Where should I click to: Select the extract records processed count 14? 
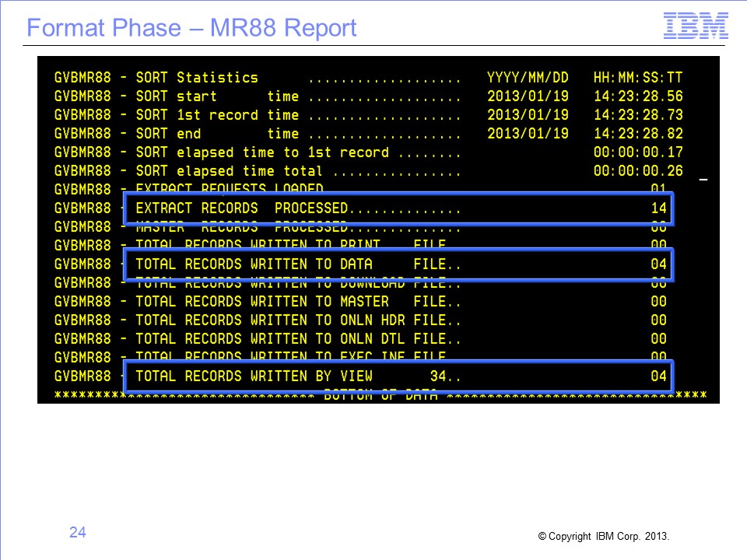point(659,208)
